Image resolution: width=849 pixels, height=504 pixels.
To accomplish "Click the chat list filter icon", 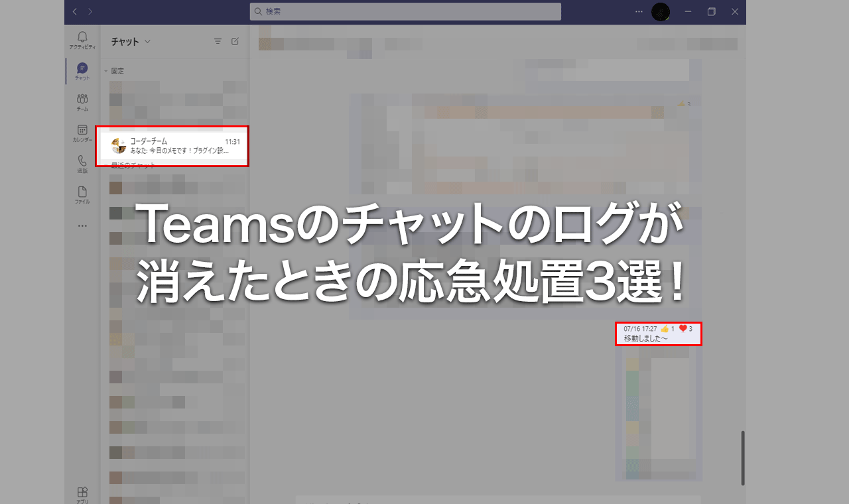I will (x=218, y=41).
